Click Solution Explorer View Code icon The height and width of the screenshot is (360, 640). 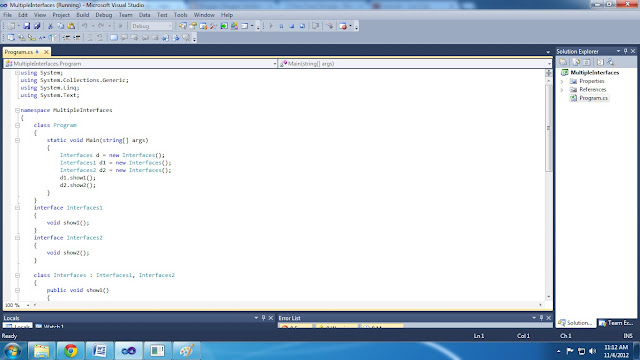pyautogui.click(x=600, y=62)
